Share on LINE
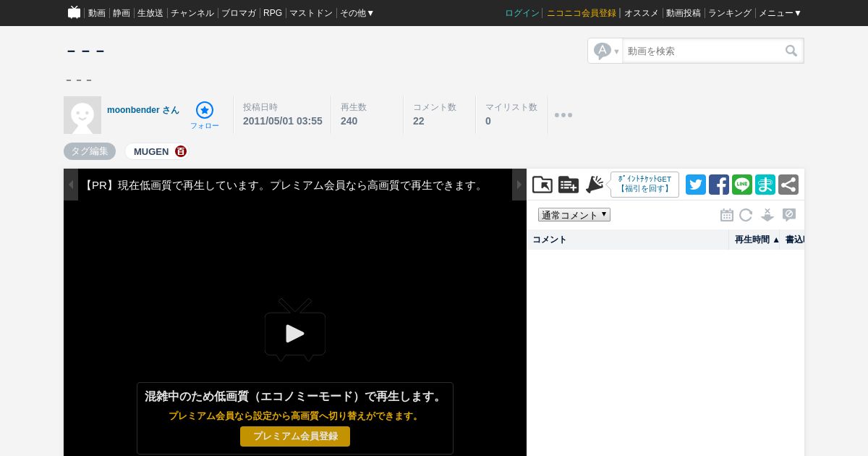 pos(742,185)
